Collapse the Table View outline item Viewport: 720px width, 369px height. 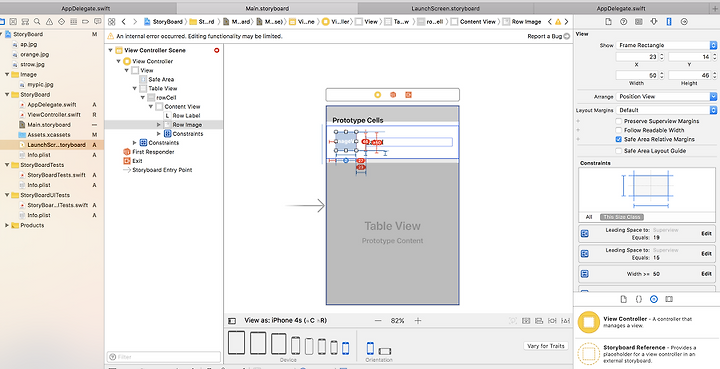(135, 88)
